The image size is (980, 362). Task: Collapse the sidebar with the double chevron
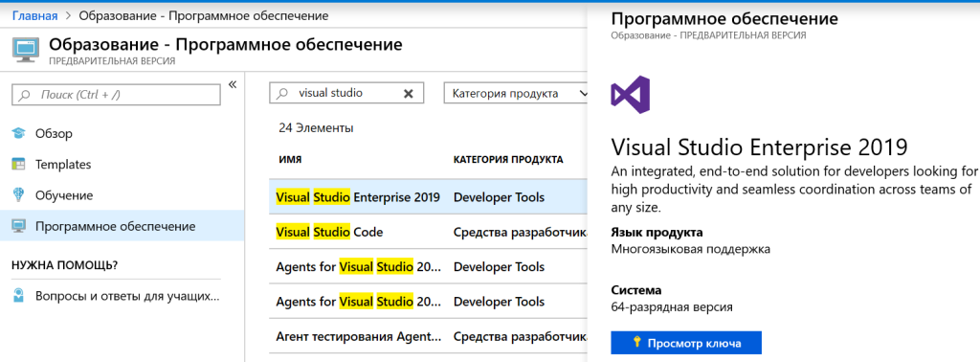tap(232, 84)
